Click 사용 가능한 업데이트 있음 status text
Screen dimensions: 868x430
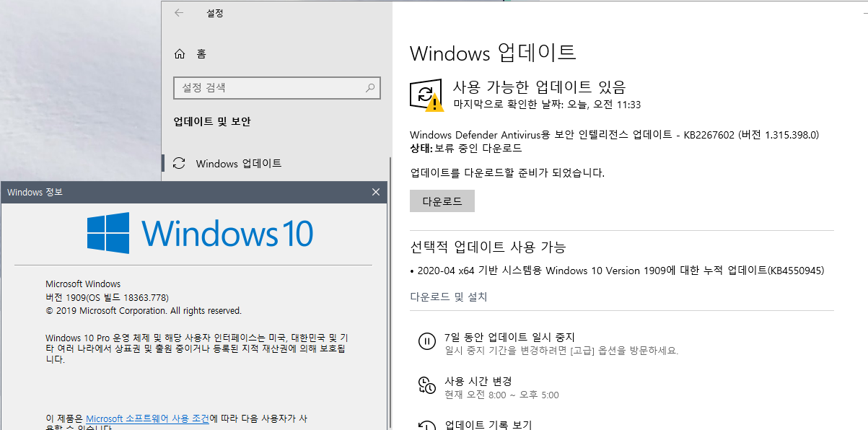pyautogui.click(x=539, y=87)
